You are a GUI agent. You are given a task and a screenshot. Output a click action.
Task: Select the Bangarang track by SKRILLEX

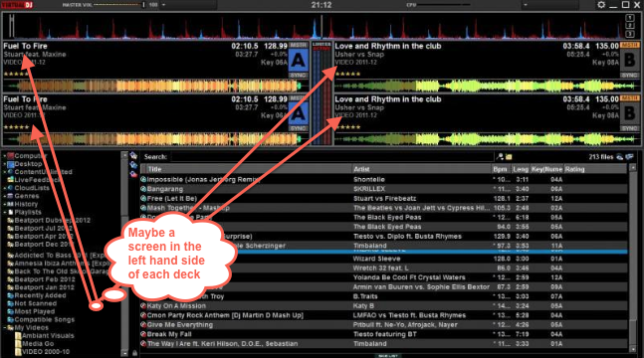point(383,189)
